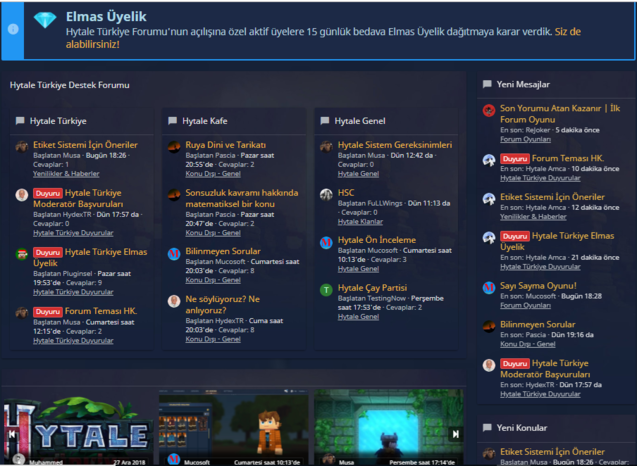The width and height of the screenshot is (637, 466).
Task: Click avatar beside Etiket Sistemi in Yeni Konular
Action: (489, 453)
